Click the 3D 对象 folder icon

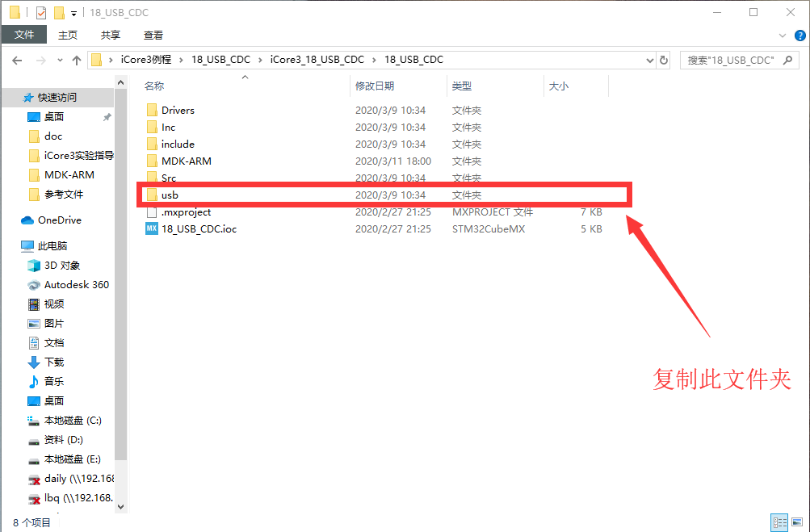[34, 266]
